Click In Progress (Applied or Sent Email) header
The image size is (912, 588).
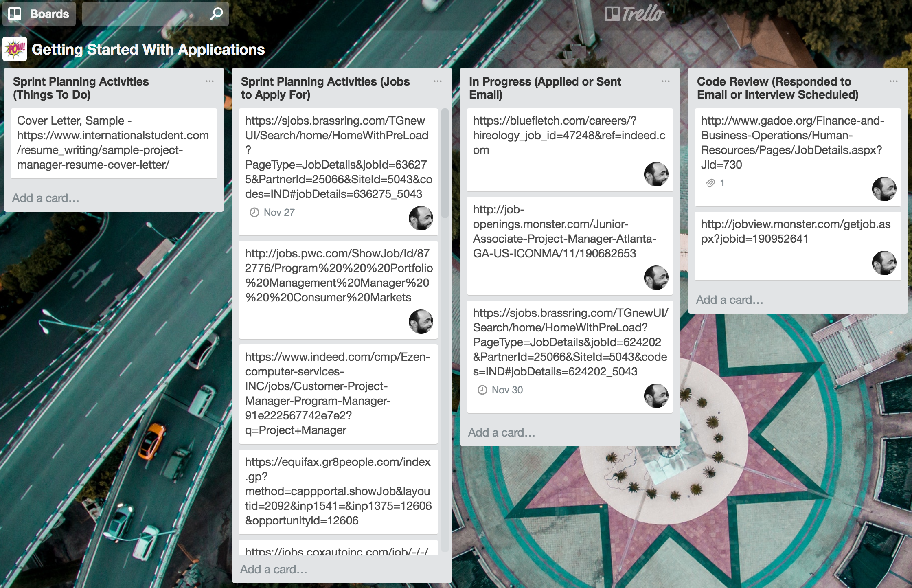[x=545, y=88]
